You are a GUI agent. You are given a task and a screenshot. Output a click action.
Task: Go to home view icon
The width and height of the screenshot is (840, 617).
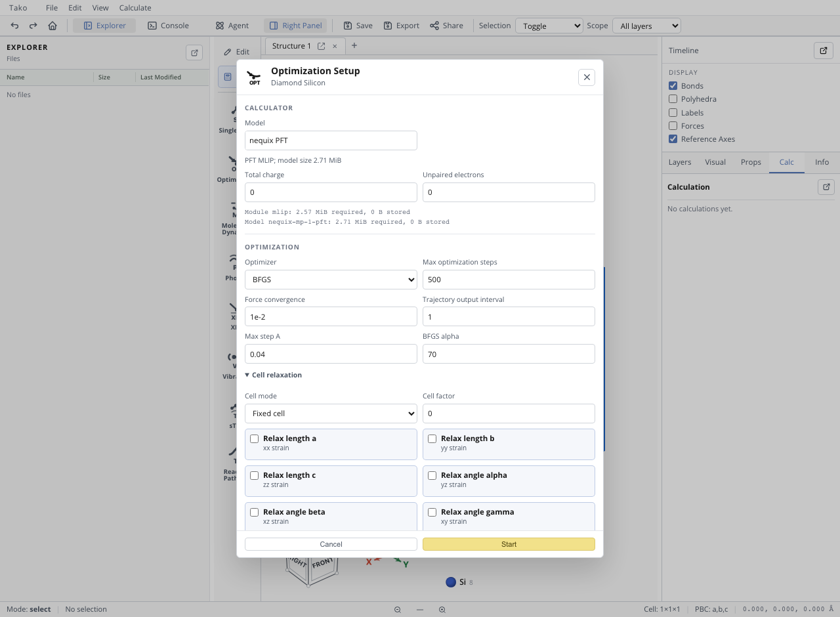[x=52, y=26]
